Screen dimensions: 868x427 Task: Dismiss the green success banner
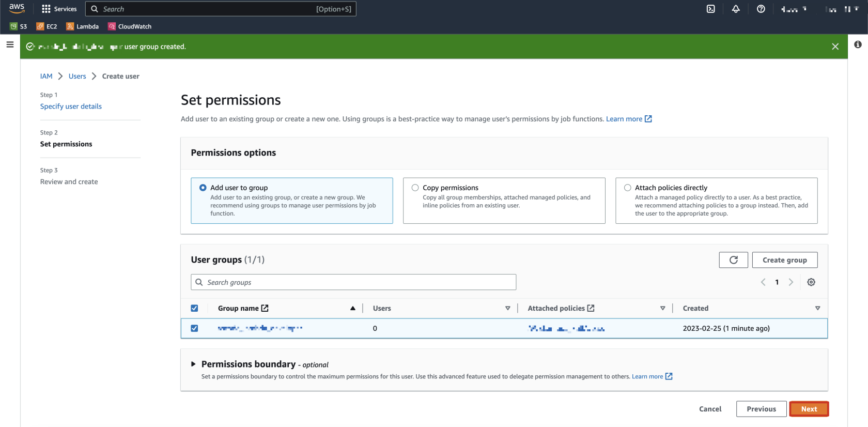click(835, 47)
